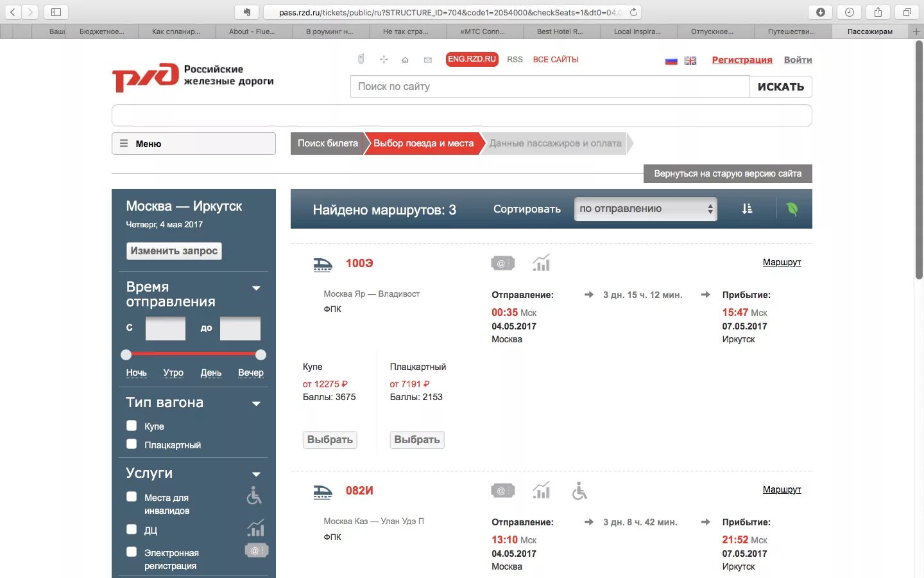
Task: Click electronic registration icon for train 082И
Action: [x=502, y=491]
